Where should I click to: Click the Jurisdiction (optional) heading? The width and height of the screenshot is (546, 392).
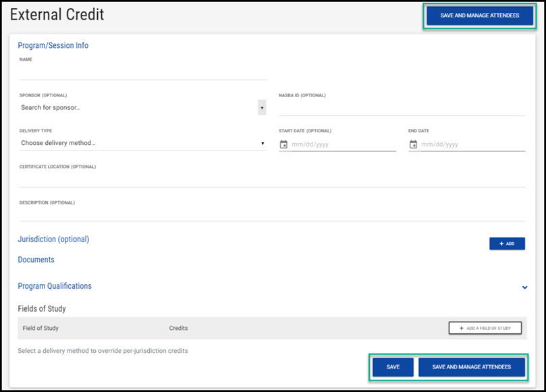[53, 240]
